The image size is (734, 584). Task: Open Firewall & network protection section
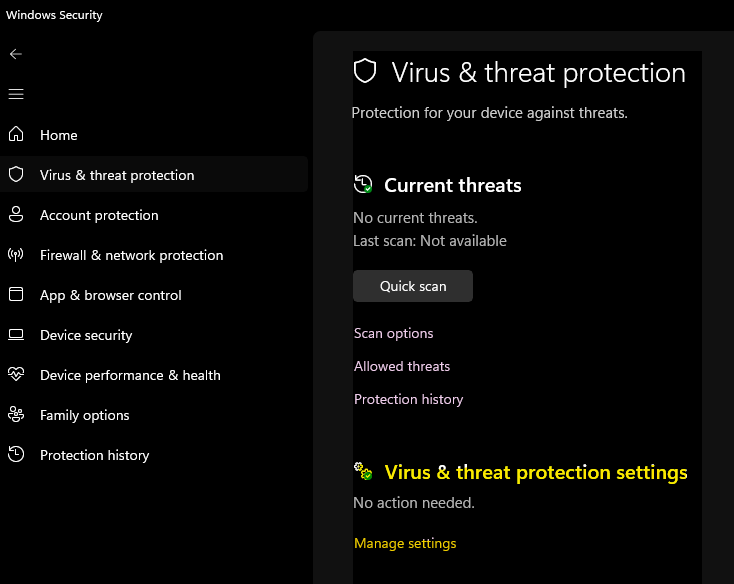[x=131, y=255]
